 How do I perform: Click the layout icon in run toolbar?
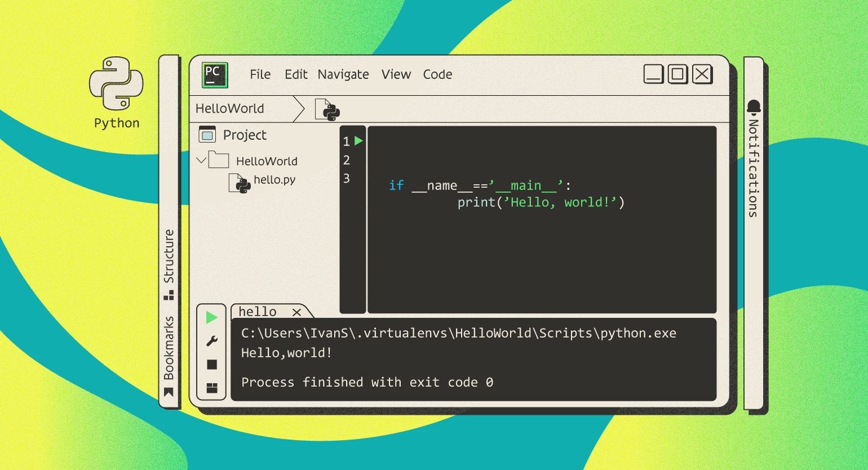click(212, 388)
